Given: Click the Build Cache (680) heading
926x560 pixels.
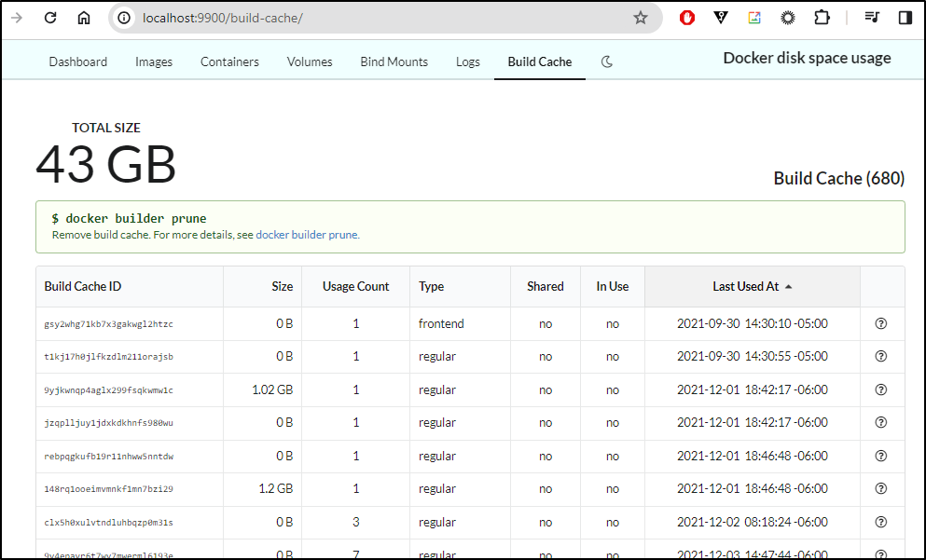Looking at the screenshot, I should tap(838, 178).
